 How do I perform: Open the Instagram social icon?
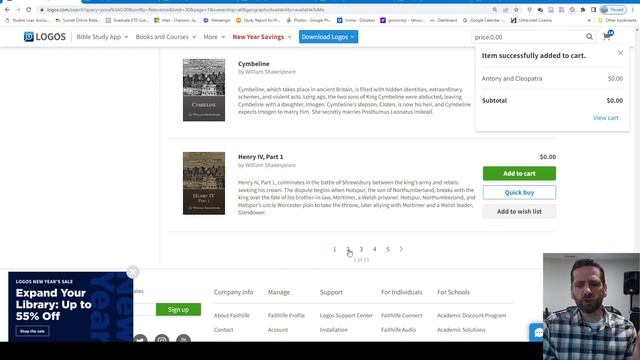tap(162, 339)
